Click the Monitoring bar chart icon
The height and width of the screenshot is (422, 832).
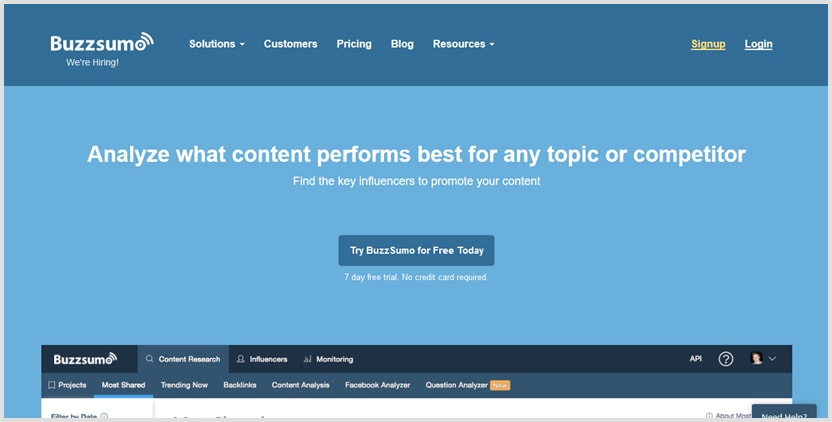tap(307, 359)
